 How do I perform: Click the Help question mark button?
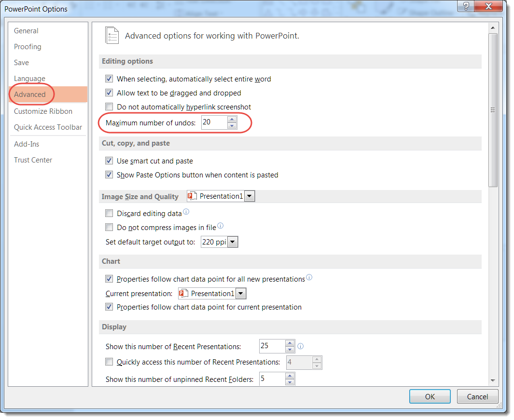click(466, 7)
